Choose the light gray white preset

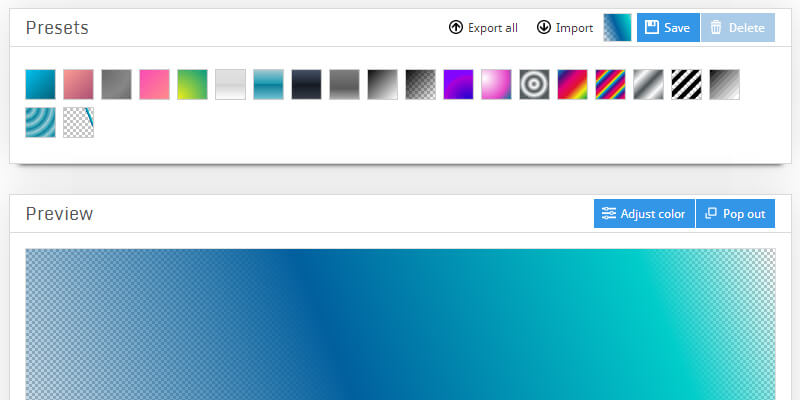tap(231, 84)
